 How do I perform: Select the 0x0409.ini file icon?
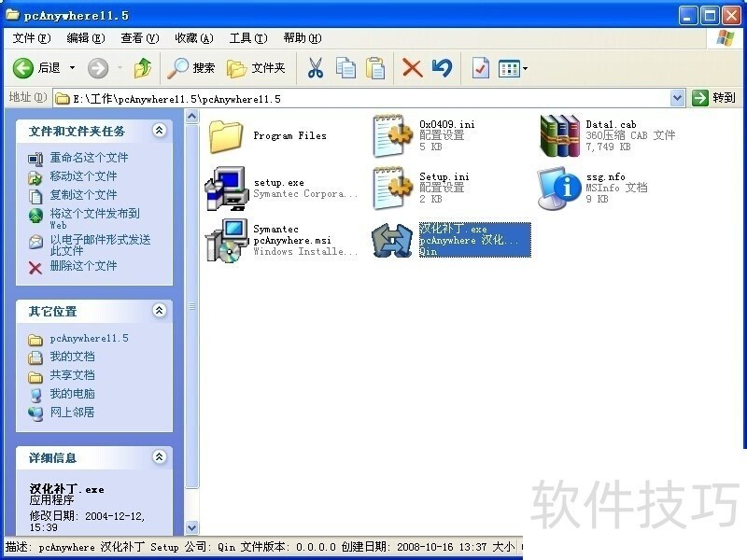coord(392,135)
